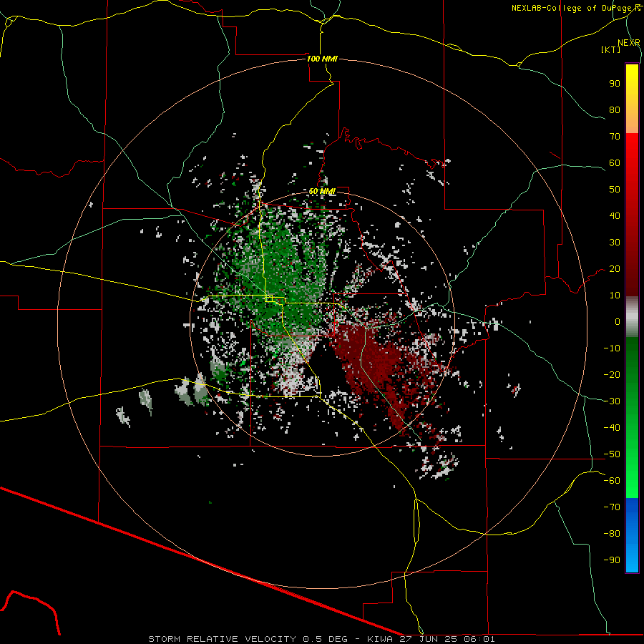Click the positive 40 value on velocity scale
This screenshot has height=644, width=644.
(615, 215)
